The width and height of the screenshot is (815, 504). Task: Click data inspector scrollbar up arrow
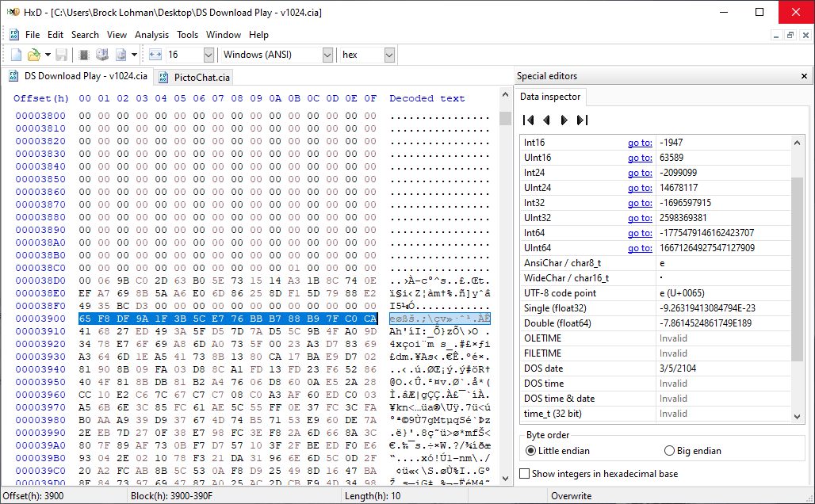pos(798,142)
